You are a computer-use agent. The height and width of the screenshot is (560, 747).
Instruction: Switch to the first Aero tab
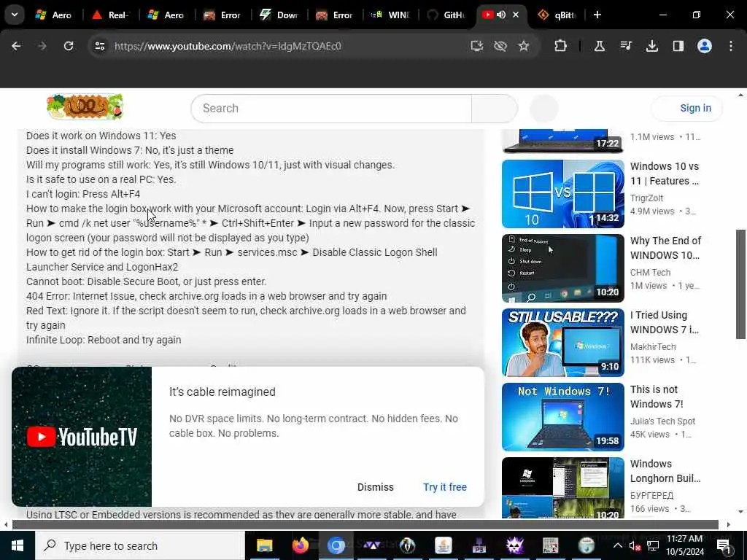(x=54, y=15)
